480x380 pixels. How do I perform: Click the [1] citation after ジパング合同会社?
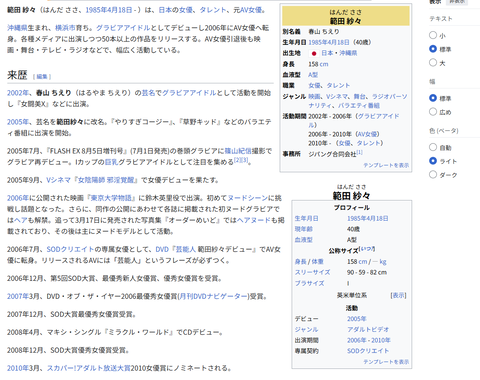[x=359, y=152]
